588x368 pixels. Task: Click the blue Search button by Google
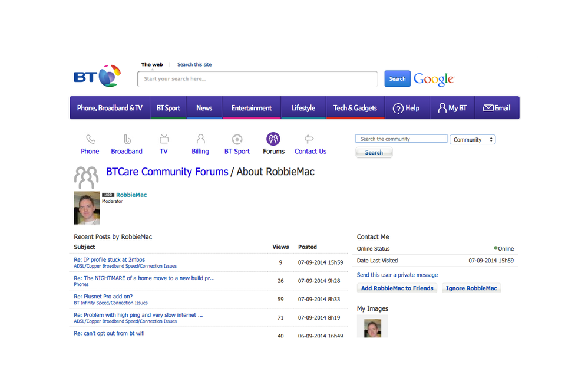[397, 79]
